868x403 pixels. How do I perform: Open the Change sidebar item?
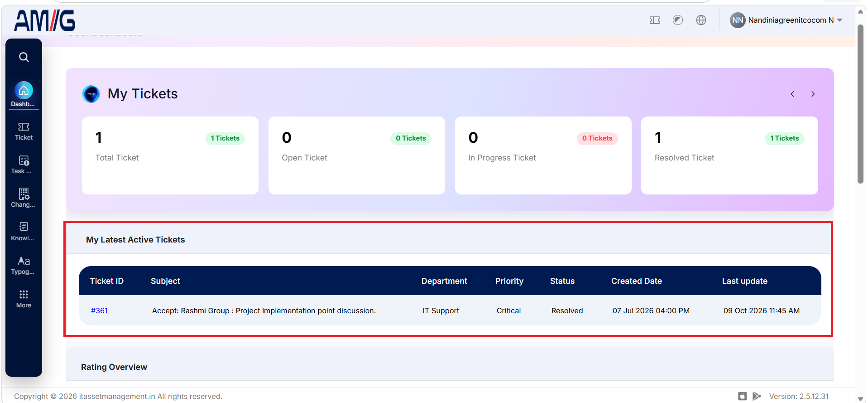click(24, 198)
